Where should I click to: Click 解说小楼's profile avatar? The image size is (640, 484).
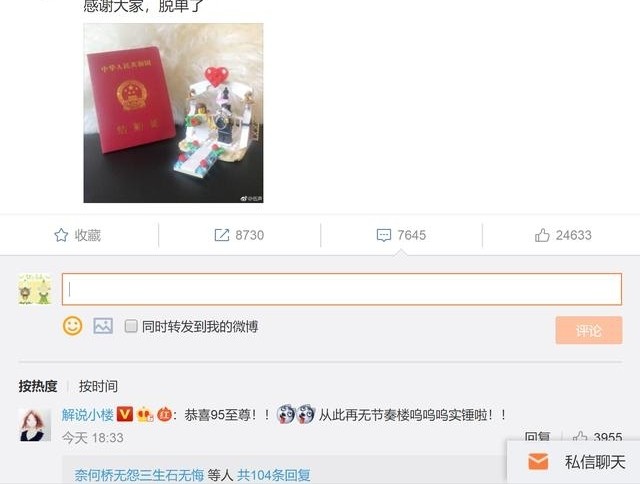click(35, 425)
